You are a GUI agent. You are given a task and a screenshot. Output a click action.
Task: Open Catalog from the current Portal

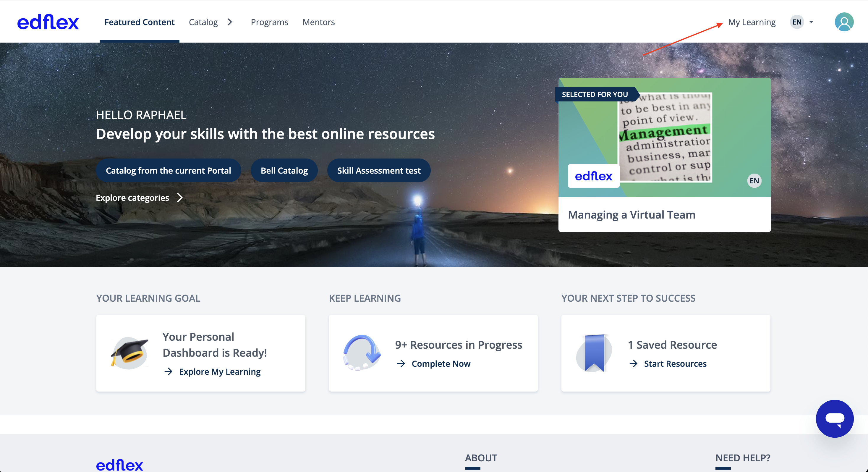tap(168, 170)
